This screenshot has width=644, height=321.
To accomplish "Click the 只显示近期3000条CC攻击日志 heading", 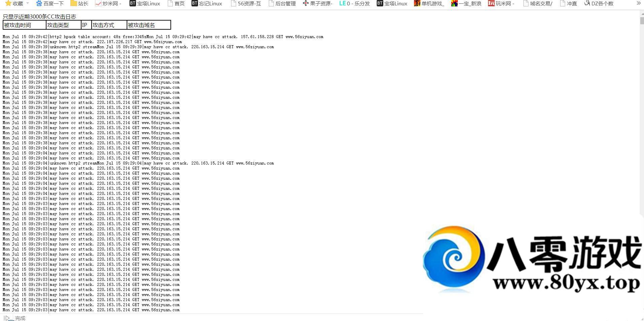I will (39, 17).
